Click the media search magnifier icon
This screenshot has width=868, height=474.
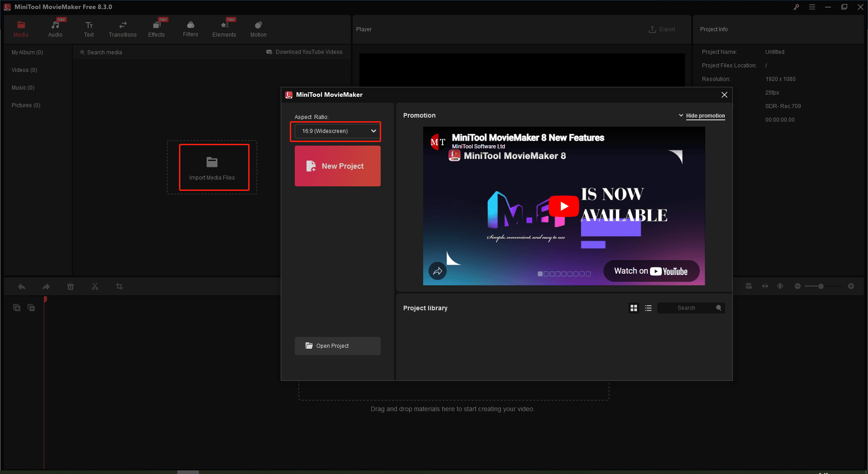(x=82, y=52)
